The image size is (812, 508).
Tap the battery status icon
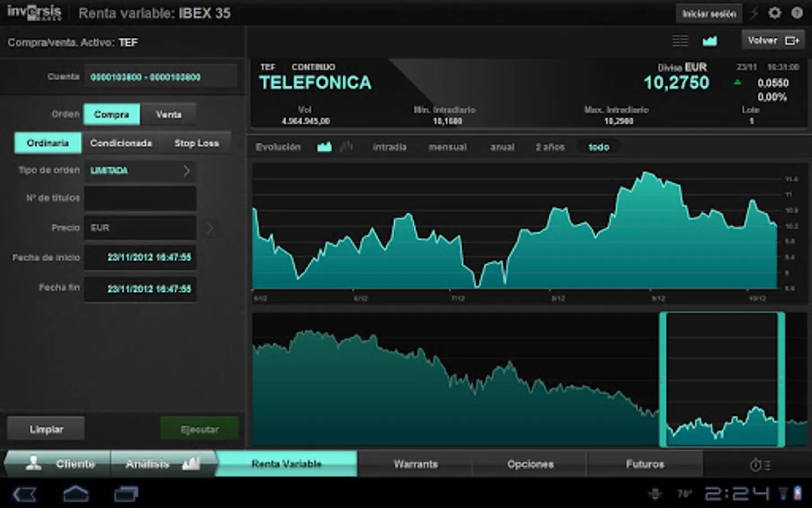click(x=798, y=493)
